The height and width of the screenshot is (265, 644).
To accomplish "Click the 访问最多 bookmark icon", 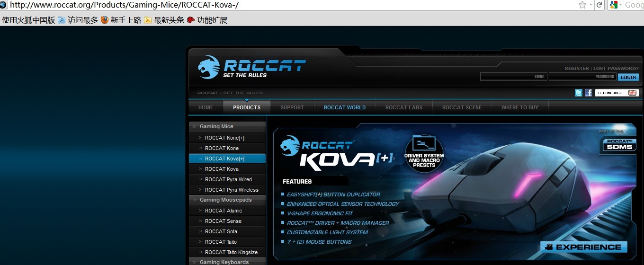I will coord(61,20).
